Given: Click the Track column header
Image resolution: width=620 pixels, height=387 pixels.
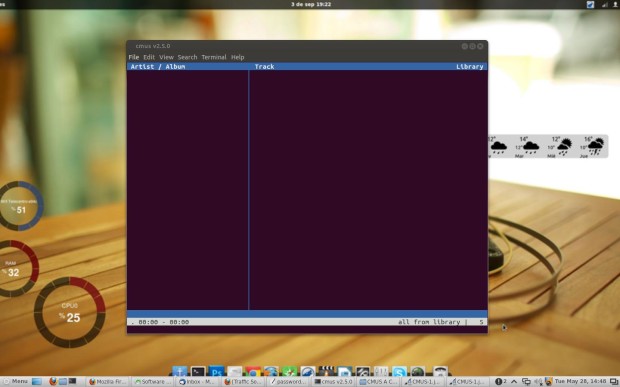Looking at the screenshot, I should (264, 66).
